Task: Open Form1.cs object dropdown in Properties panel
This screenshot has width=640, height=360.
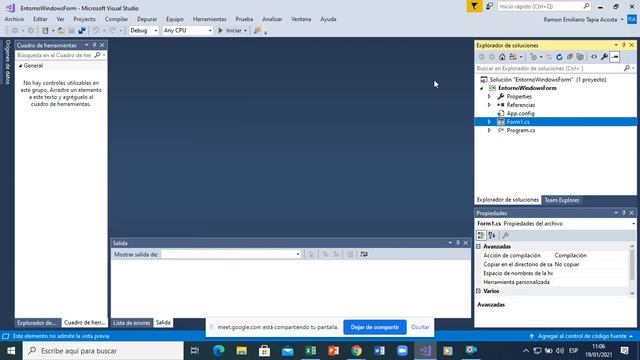Action: point(633,224)
